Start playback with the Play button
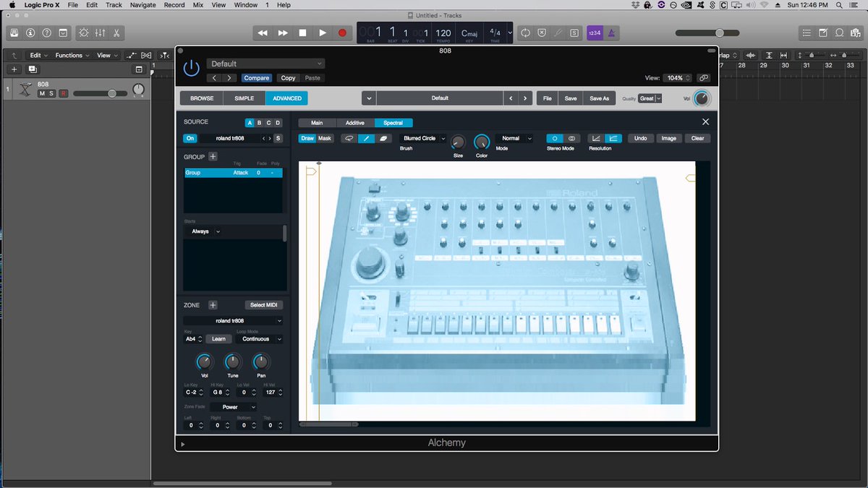Screen dimensions: 868x488 [x=323, y=33]
